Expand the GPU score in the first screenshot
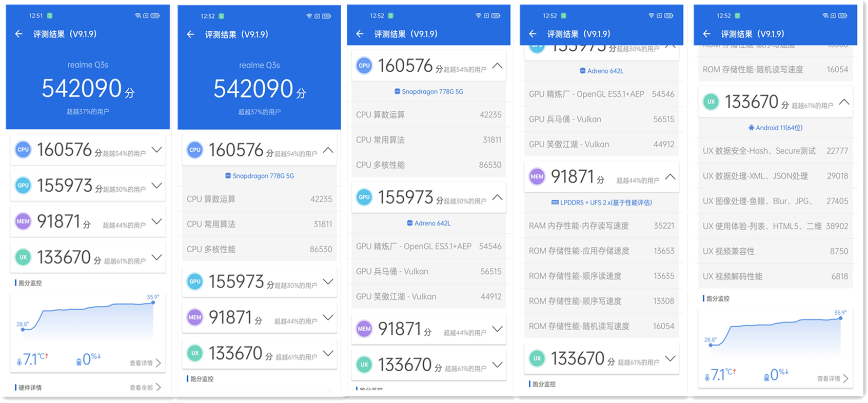 pyautogui.click(x=157, y=186)
